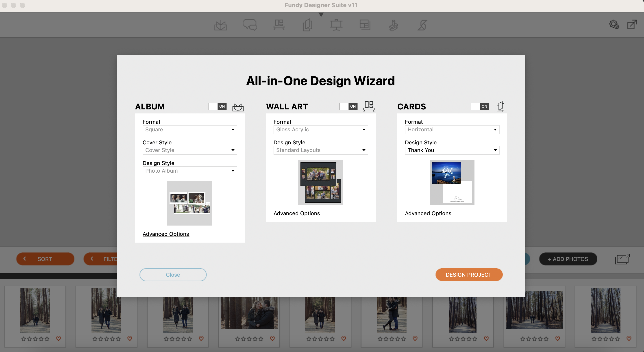Click the SORT button

coord(45,259)
